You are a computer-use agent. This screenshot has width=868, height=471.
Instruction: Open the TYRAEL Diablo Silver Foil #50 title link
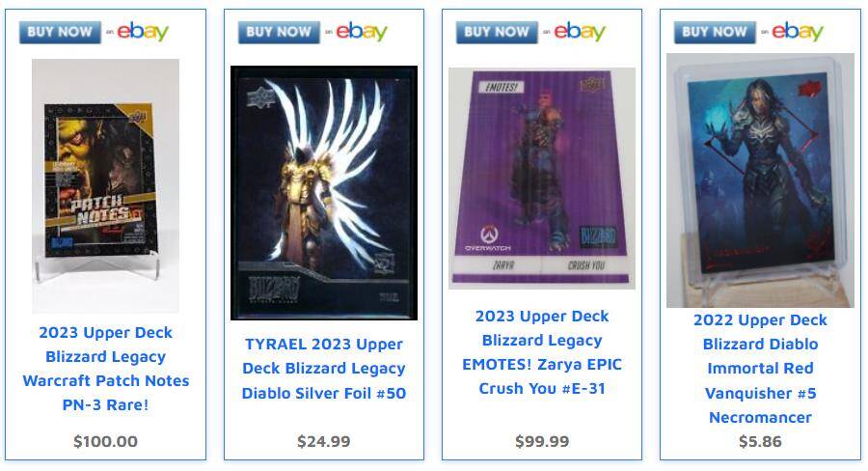tap(324, 369)
